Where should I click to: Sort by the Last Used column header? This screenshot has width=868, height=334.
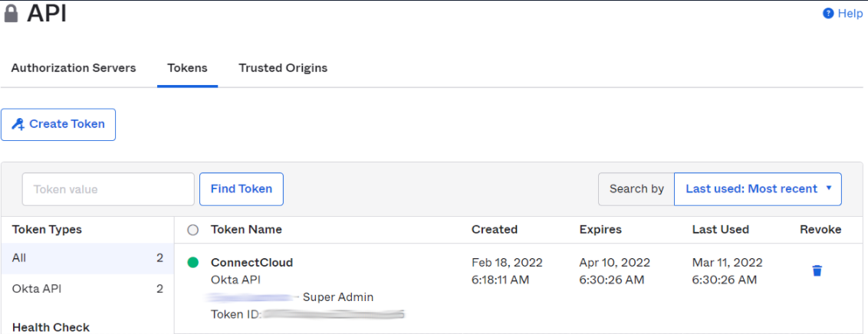point(720,230)
